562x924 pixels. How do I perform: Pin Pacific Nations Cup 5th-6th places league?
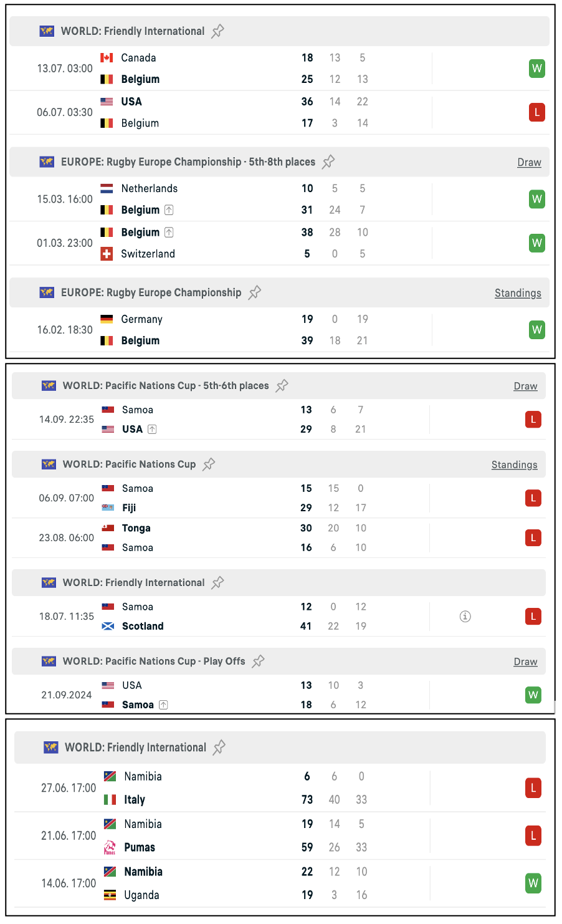click(282, 386)
